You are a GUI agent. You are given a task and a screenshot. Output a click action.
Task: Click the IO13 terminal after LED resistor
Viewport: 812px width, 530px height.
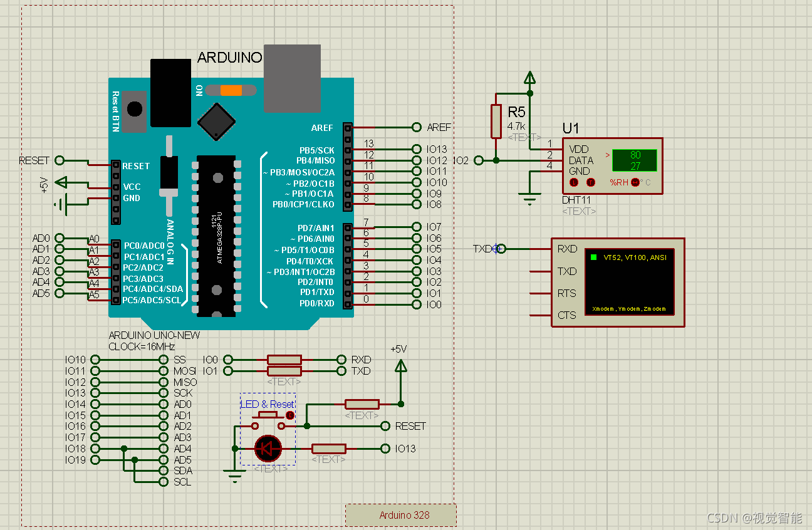385,449
